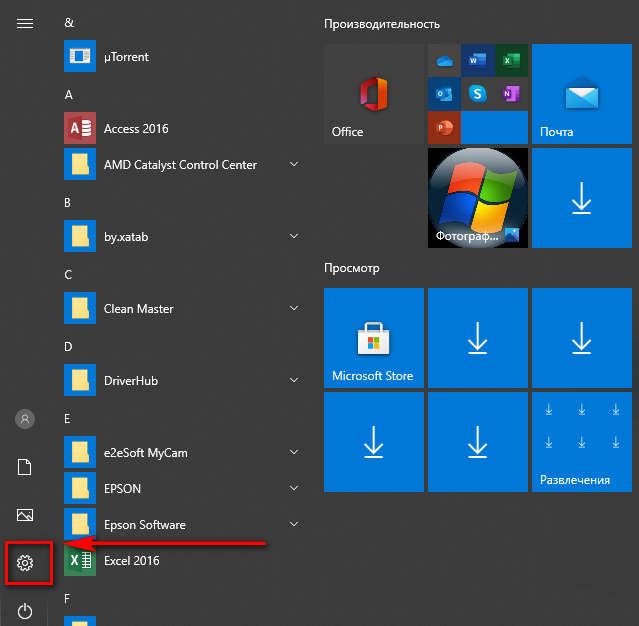Click the Производительность group title
Image resolution: width=639 pixels, height=626 pixels.
tap(382, 24)
